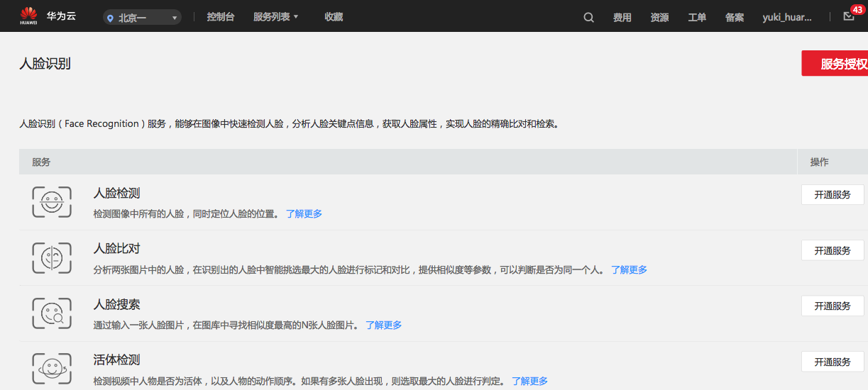868x390 pixels.
Task: Click the 人脸识别 page title
Action: [45, 64]
